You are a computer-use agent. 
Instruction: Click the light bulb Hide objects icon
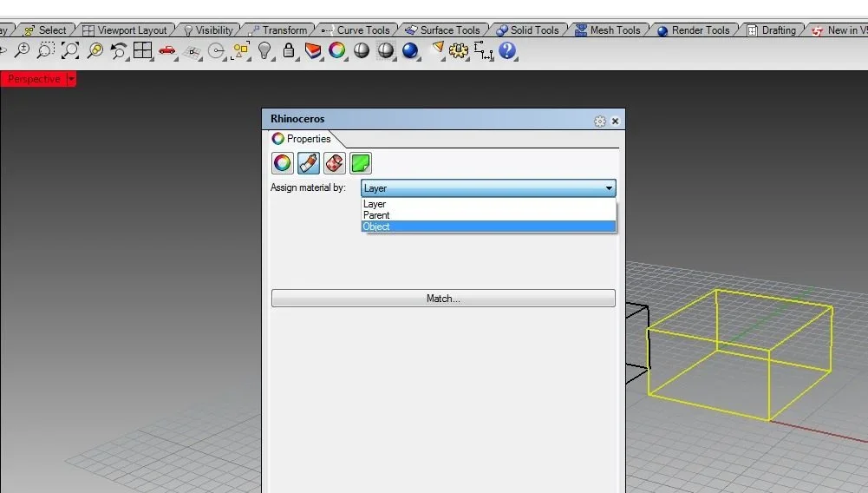265,51
